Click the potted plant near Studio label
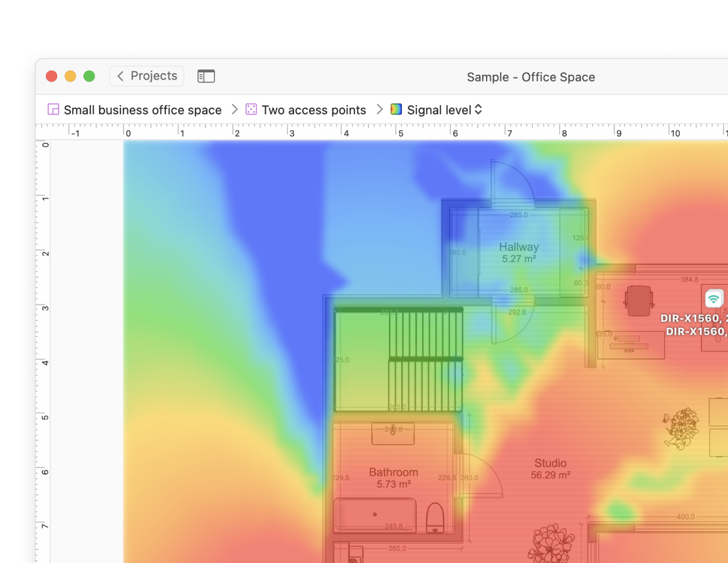This screenshot has width=728, height=563. 551,543
